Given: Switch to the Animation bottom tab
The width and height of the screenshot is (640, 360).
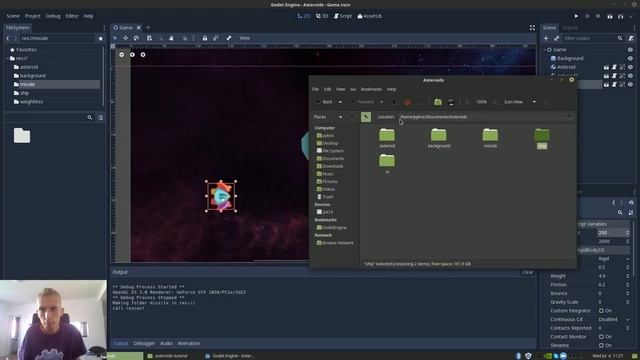Looking at the screenshot, I should (189, 343).
